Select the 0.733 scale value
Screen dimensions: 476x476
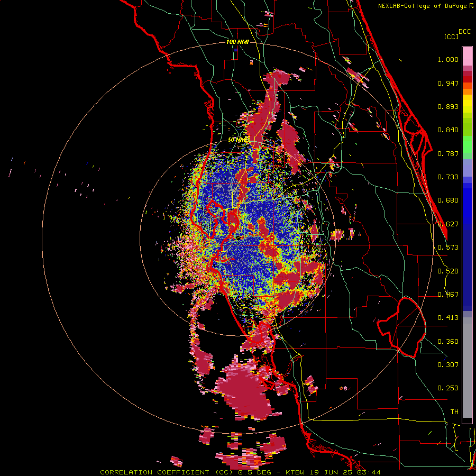pos(448,177)
